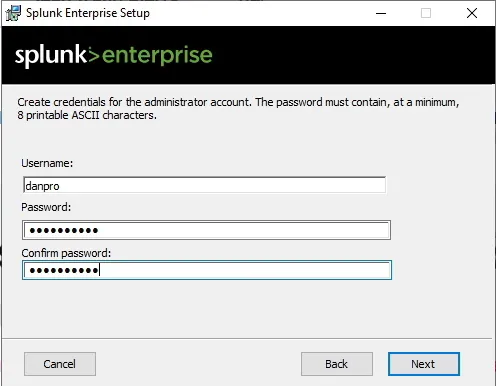Close the Splunk Enterprise Setup dialog

(x=472, y=13)
